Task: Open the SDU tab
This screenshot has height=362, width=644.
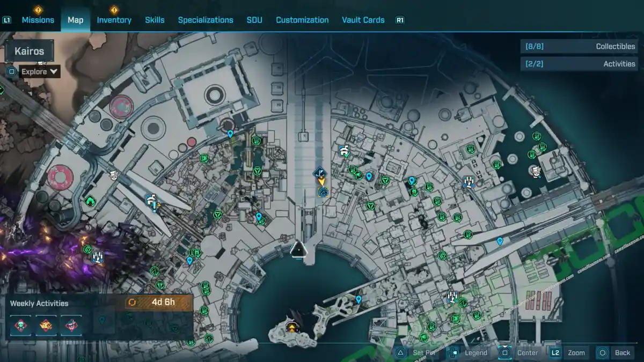Action: pos(254,20)
